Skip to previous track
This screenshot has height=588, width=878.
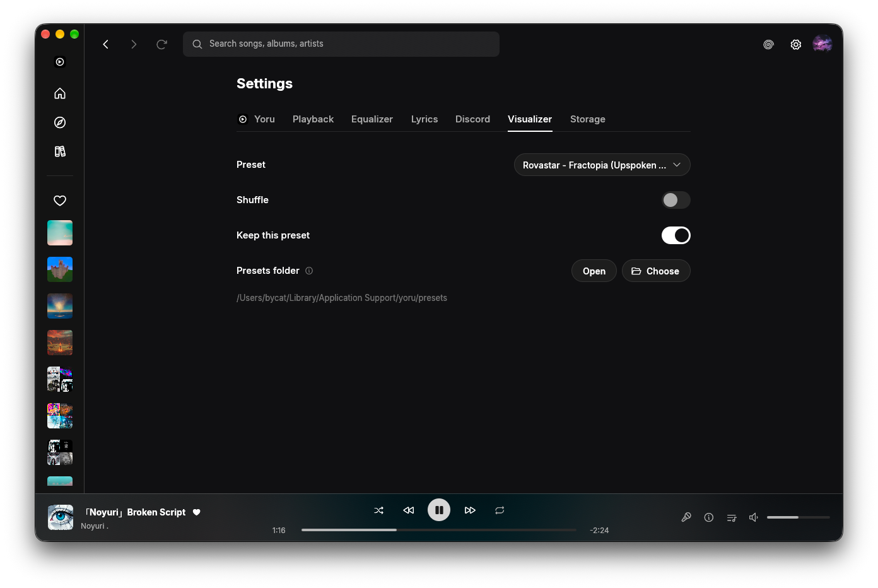[409, 510]
